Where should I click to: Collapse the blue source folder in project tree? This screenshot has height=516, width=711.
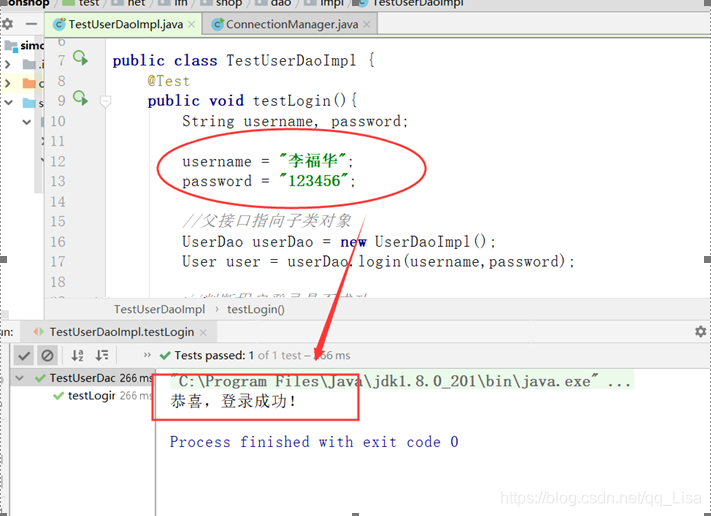(8, 103)
